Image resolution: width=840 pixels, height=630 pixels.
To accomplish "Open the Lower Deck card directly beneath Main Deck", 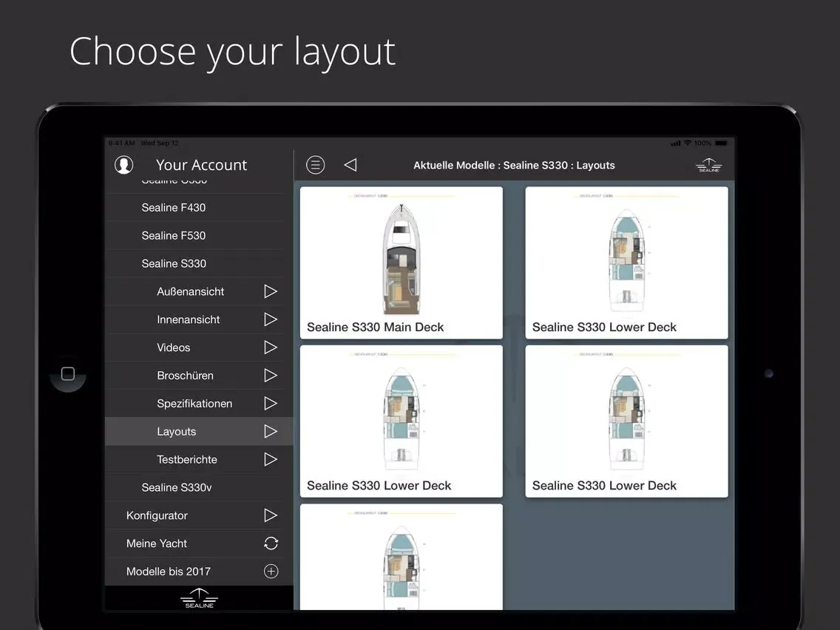I will pos(402,421).
